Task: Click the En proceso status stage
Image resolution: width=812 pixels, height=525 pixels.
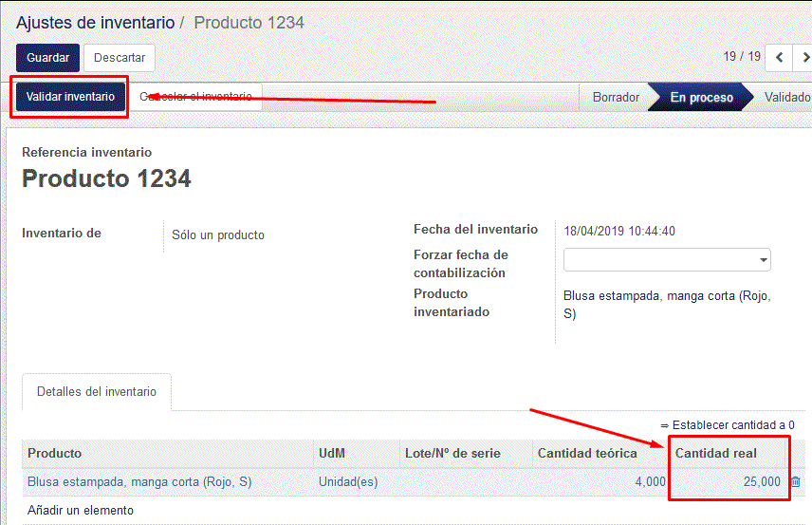Action: tap(701, 98)
